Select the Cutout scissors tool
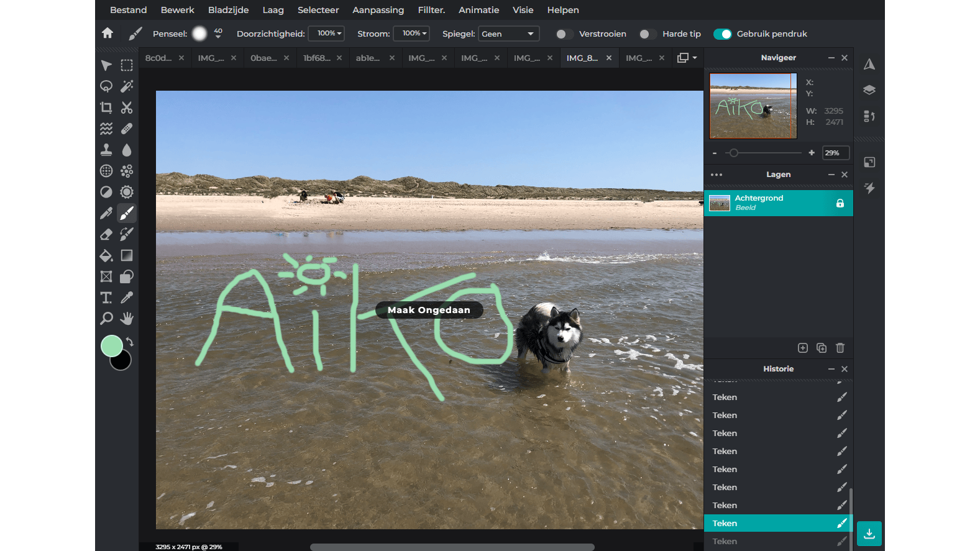This screenshot has width=980, height=551. pos(127,107)
